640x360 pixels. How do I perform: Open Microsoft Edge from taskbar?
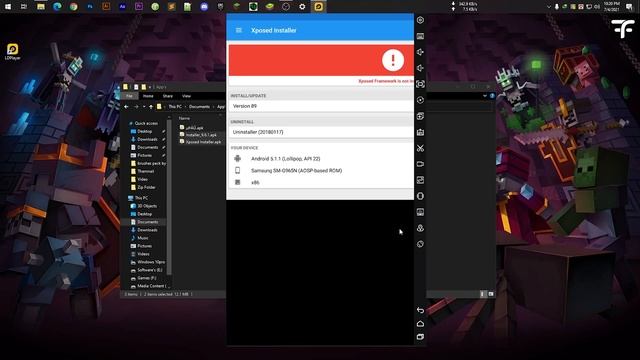57,7
